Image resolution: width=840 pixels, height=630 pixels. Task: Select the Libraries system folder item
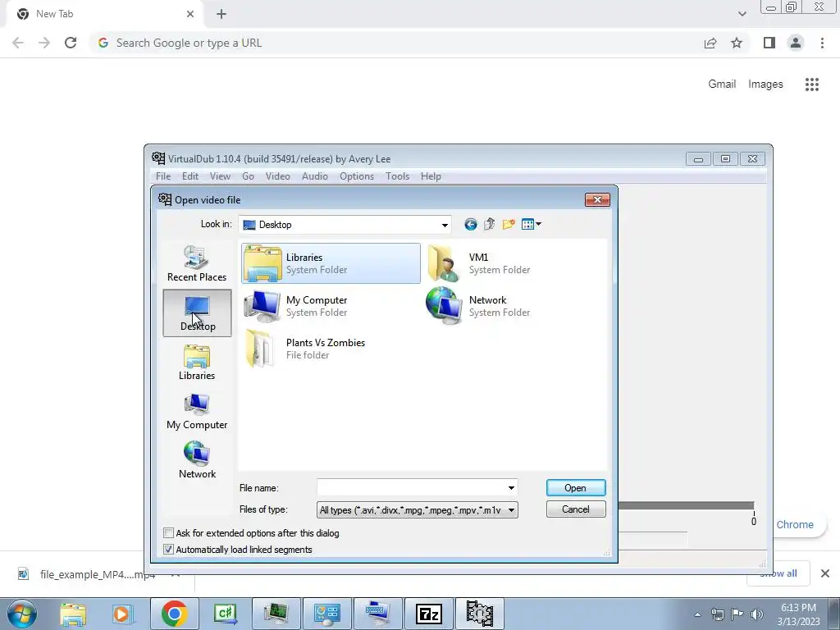(331, 263)
